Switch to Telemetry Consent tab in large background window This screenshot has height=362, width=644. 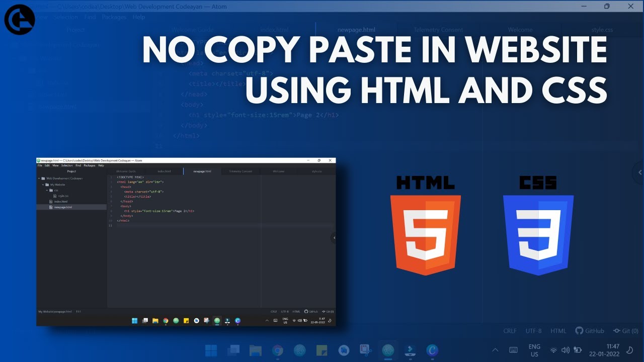click(438, 30)
